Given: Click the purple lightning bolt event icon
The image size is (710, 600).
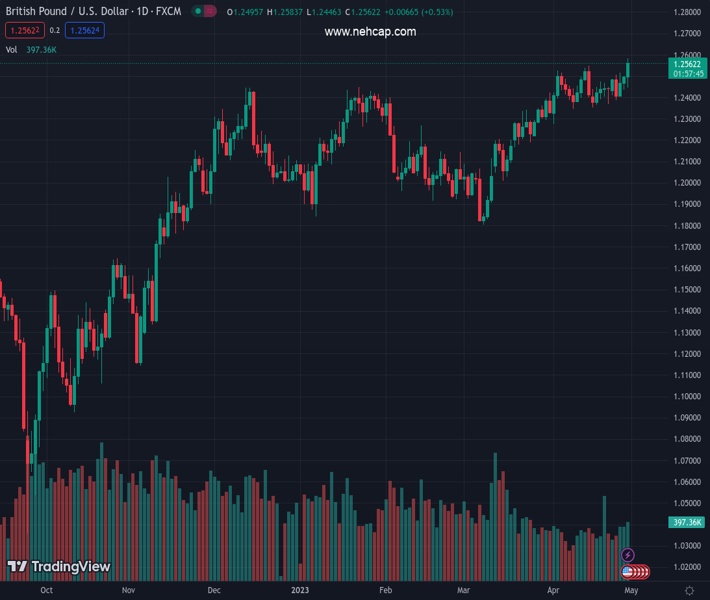Looking at the screenshot, I should pyautogui.click(x=628, y=555).
